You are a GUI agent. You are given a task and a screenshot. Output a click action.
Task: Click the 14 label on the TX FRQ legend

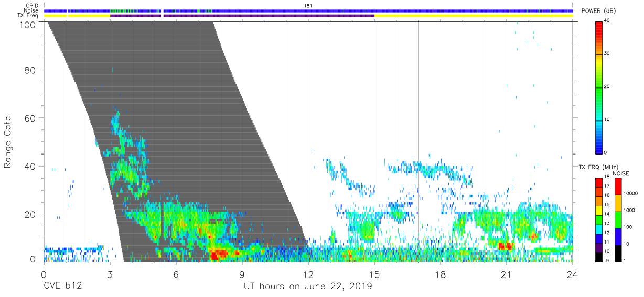click(608, 214)
